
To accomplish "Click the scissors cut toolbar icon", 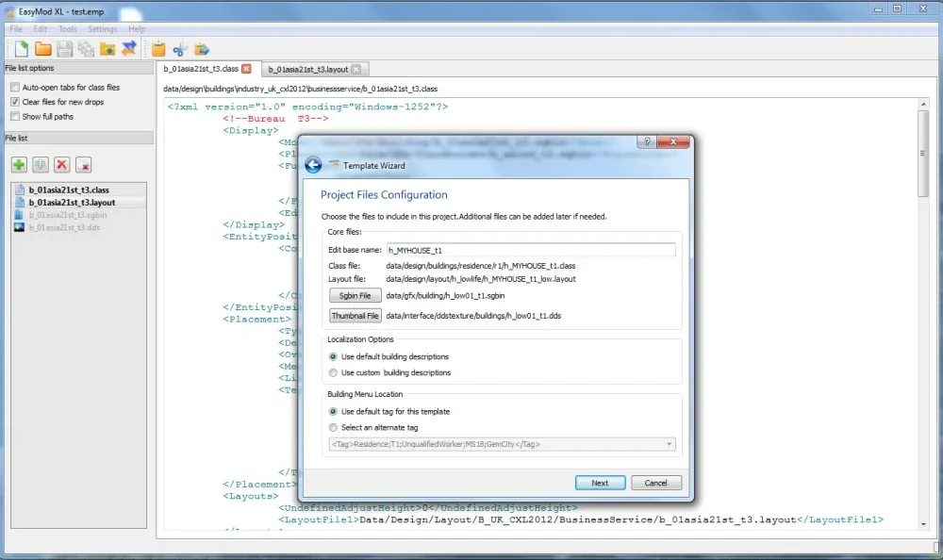I will pos(180,49).
